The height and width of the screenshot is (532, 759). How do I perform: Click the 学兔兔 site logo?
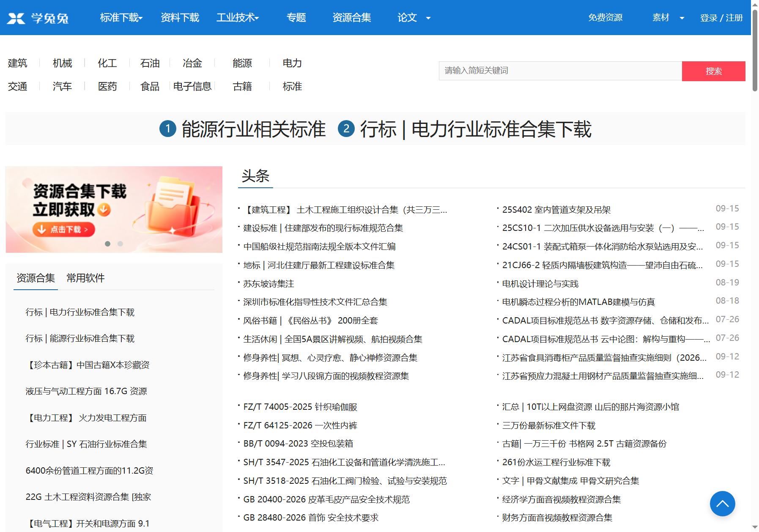pos(38,18)
